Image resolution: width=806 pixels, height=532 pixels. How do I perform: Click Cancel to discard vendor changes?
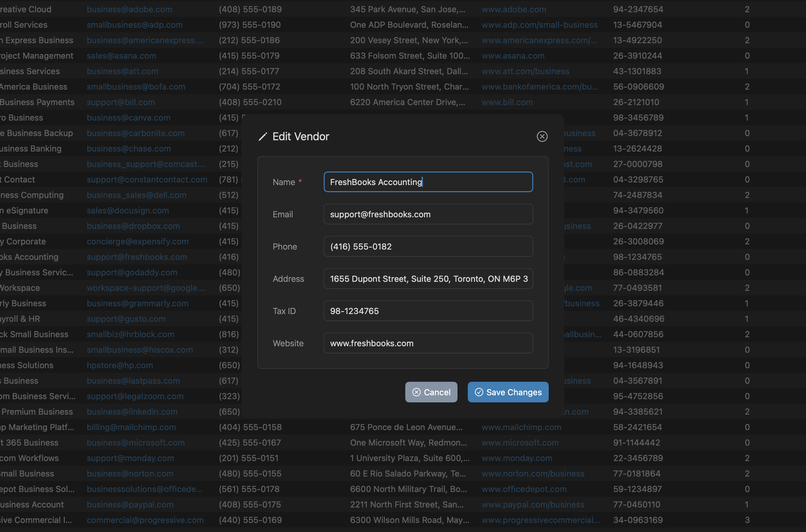click(x=431, y=392)
